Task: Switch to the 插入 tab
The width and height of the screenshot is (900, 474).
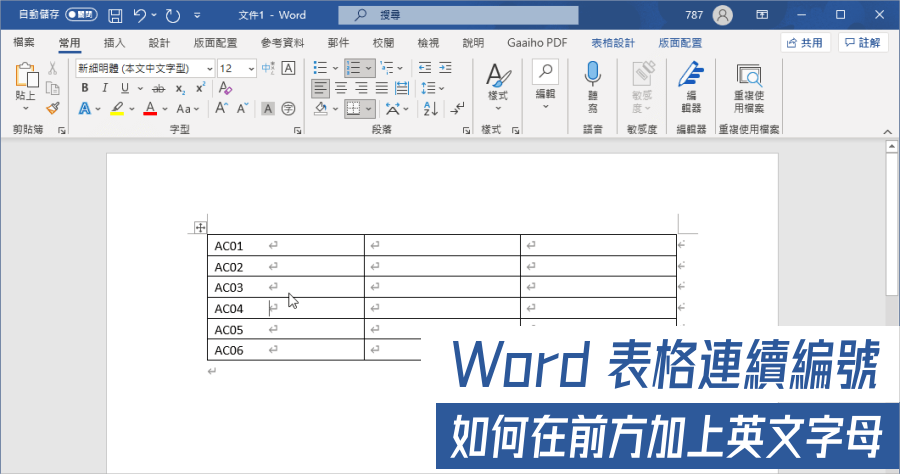Action: [x=114, y=42]
